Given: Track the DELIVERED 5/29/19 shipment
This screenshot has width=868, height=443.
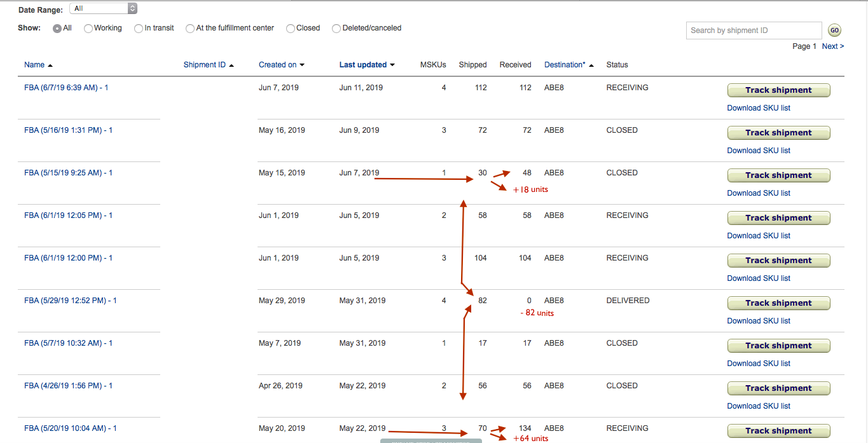Looking at the screenshot, I should pyautogui.click(x=778, y=303).
